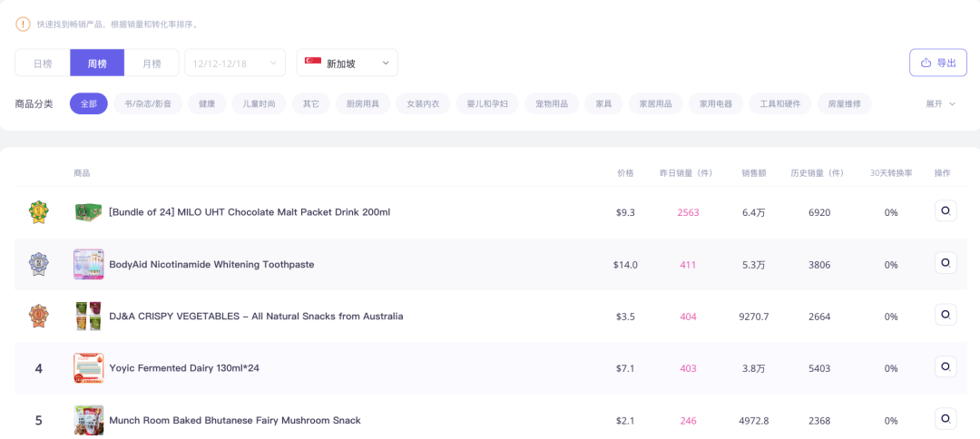Viewport: 980px width, 439px height.
Task: Click the 6.4万 sales amount
Action: tap(754, 212)
